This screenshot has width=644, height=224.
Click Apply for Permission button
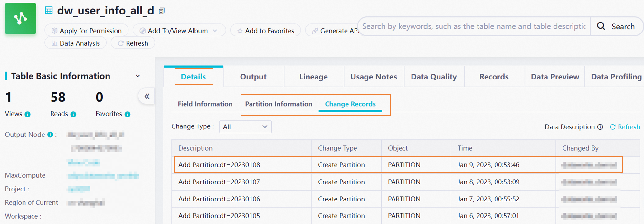click(x=87, y=31)
